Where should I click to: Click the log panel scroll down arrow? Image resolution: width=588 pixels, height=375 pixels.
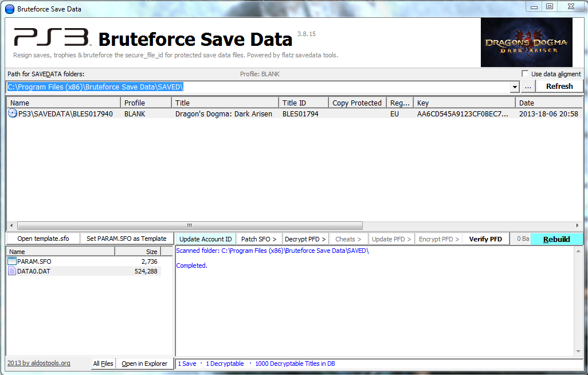(x=578, y=351)
